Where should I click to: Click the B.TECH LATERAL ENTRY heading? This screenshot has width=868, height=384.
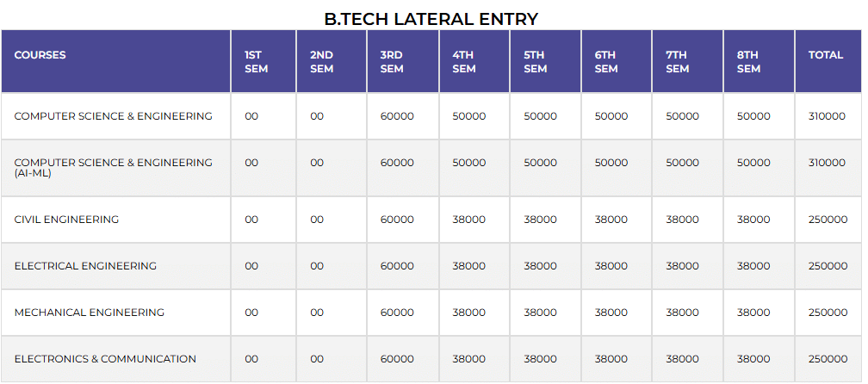(x=431, y=18)
